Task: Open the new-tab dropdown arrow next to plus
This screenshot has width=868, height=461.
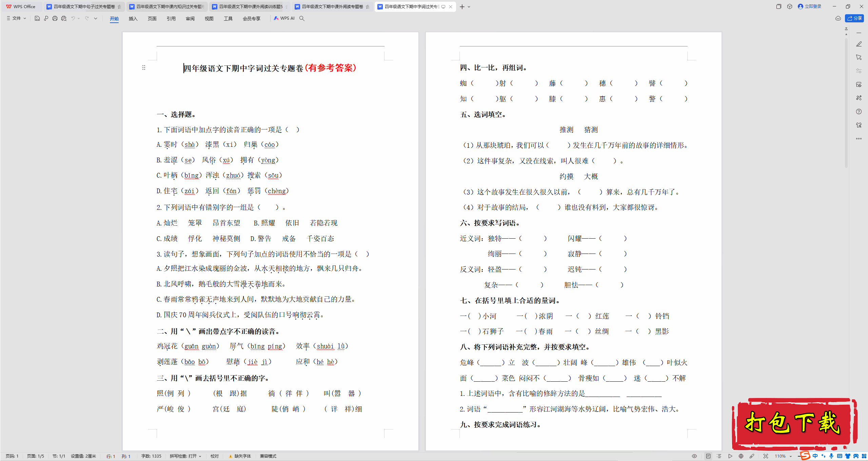Action: (469, 7)
